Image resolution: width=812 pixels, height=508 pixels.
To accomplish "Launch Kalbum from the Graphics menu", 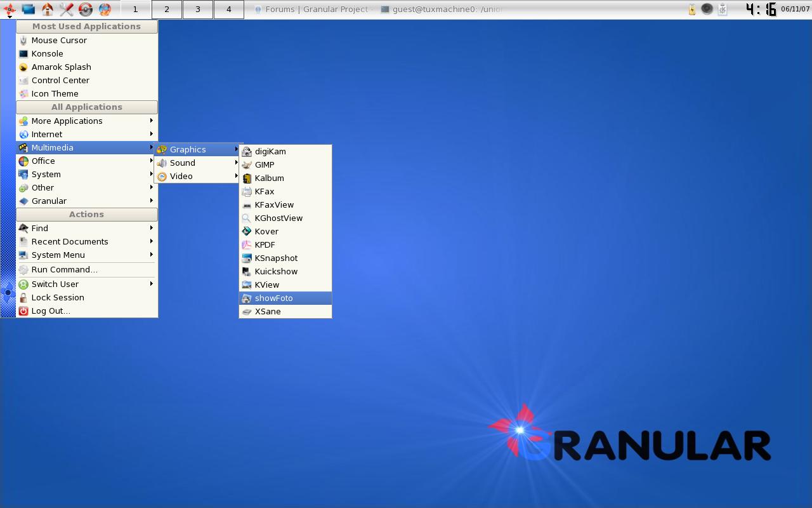I will (x=285, y=178).
